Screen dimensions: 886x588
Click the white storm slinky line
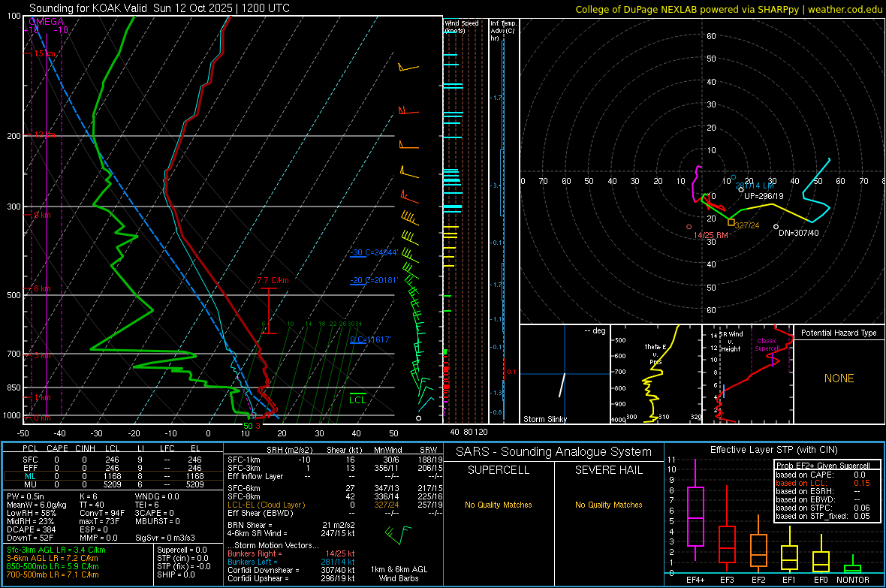click(562, 385)
